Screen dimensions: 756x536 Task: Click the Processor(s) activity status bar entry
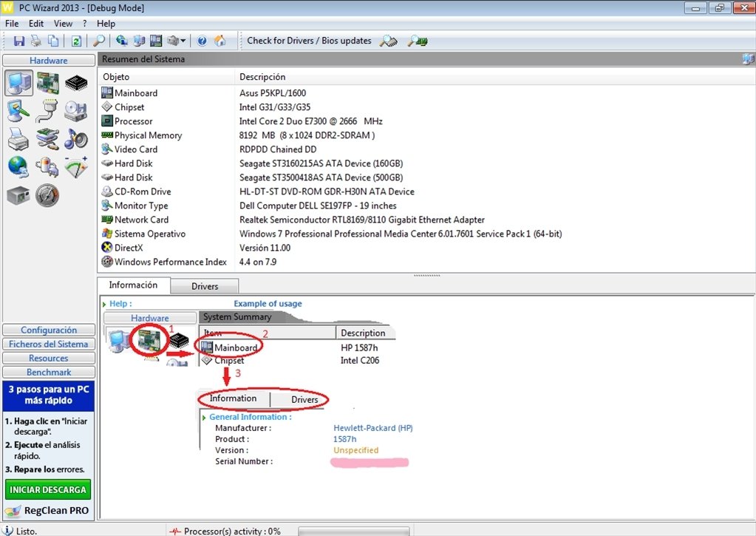pos(225,531)
